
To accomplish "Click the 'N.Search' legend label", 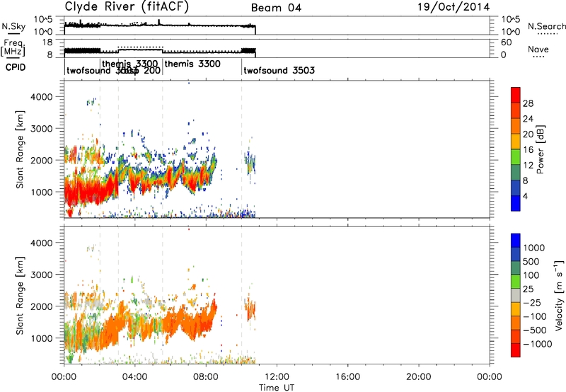I will point(546,26).
